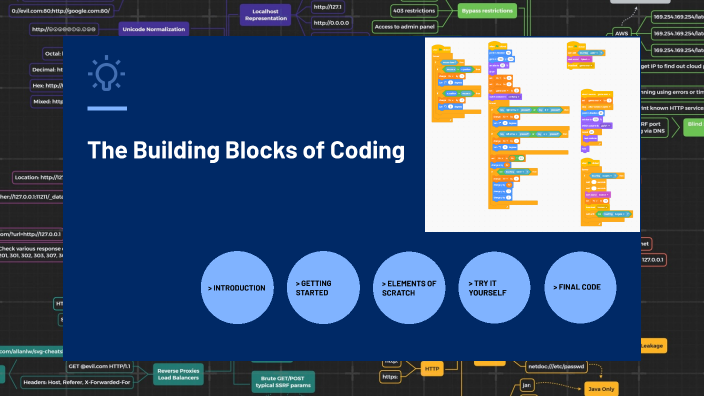
Task: Click the 'jar:' node
Action: tap(527, 385)
